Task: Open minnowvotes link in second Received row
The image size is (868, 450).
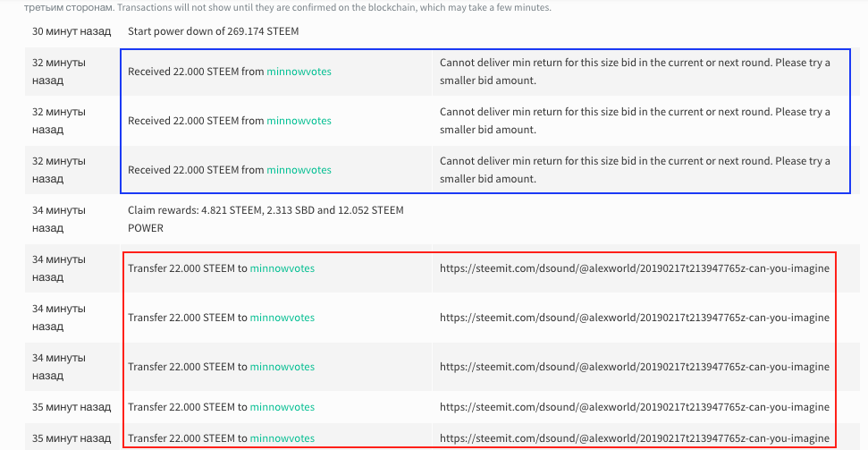Action: (x=299, y=121)
